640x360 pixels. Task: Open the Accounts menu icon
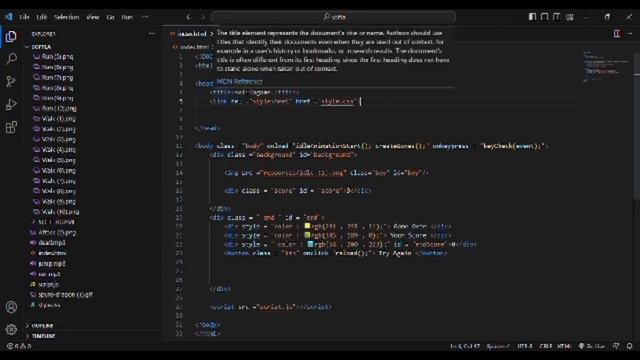coord(11,307)
